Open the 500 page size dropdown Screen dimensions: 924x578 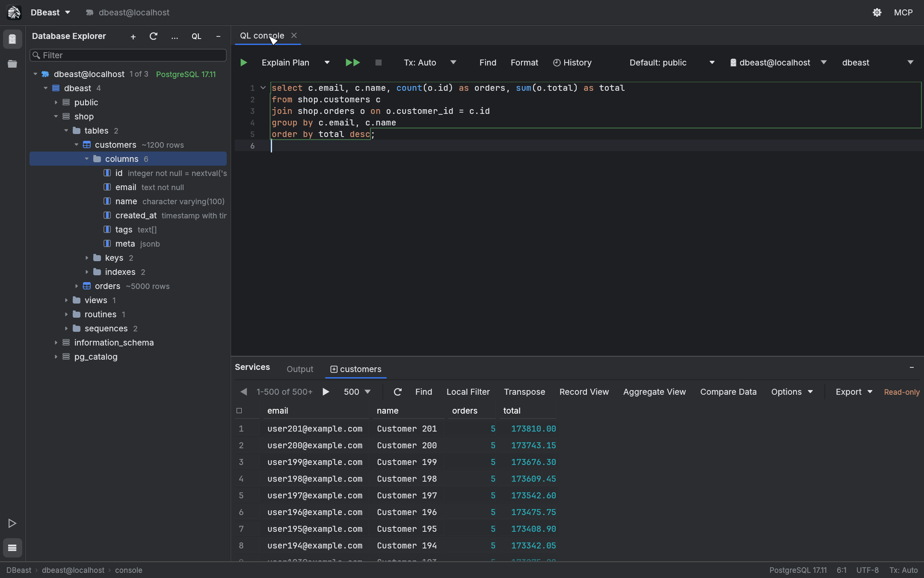tap(357, 392)
